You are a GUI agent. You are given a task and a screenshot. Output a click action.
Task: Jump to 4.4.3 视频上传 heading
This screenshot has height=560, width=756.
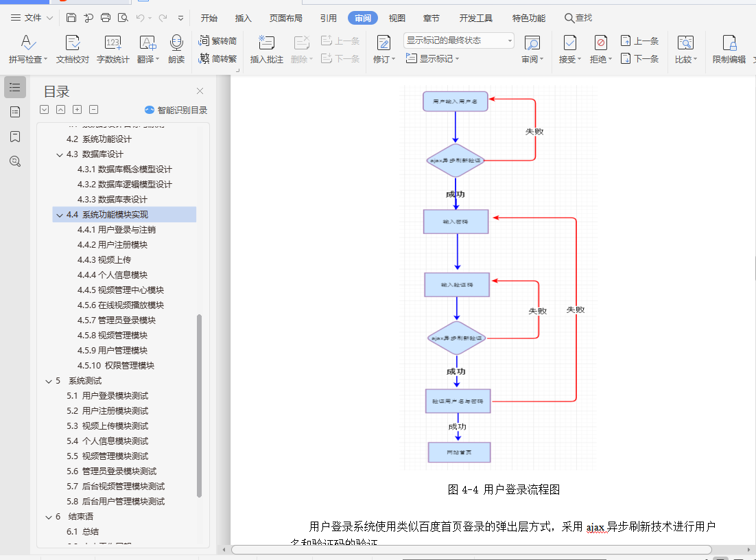pos(104,260)
